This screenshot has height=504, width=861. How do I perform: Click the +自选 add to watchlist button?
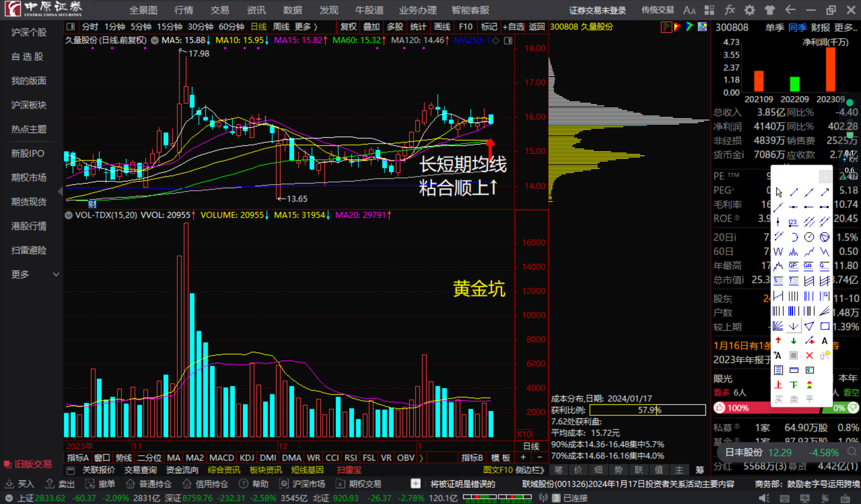point(513,27)
